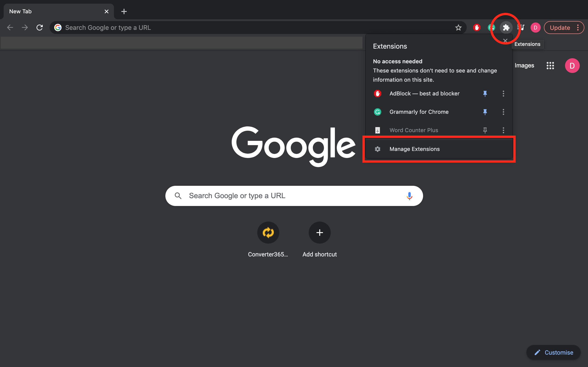The height and width of the screenshot is (367, 588).
Task: Click Grammarly extension options menu
Action: [503, 112]
